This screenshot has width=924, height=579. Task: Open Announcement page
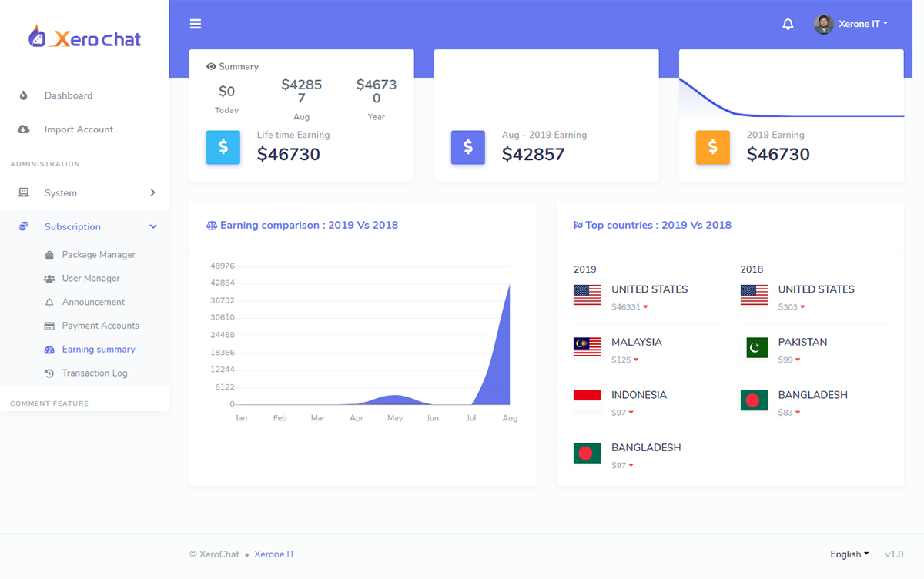pyautogui.click(x=93, y=302)
